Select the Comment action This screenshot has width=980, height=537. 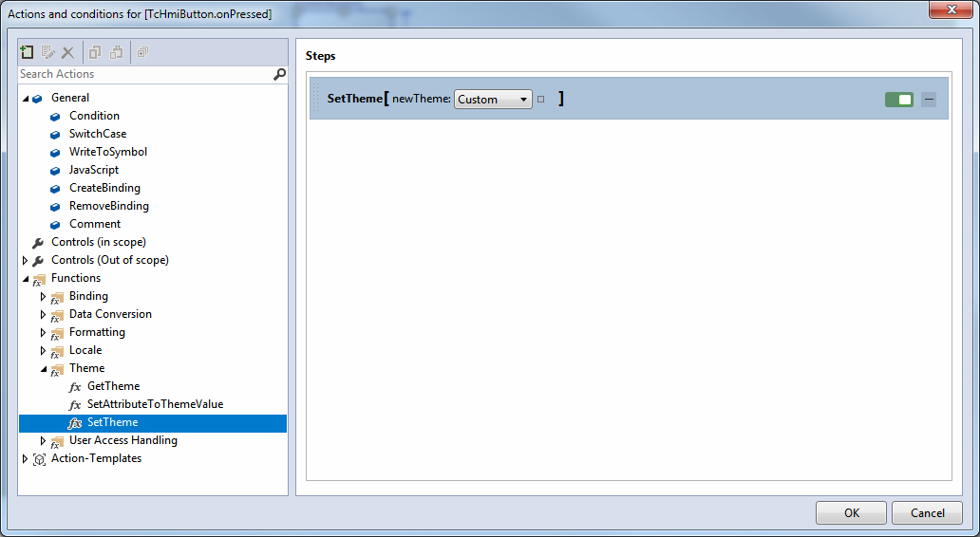[x=94, y=224]
